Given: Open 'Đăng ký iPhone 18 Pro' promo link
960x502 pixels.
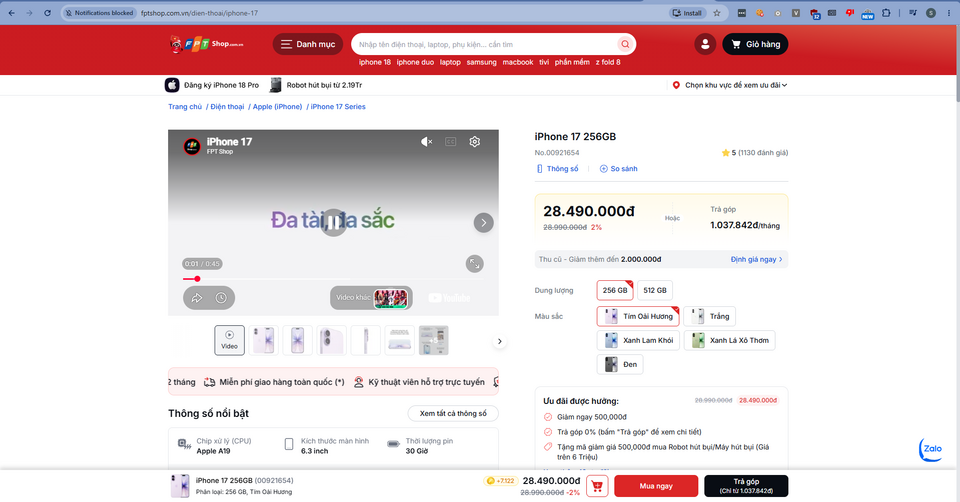Looking at the screenshot, I should tap(212, 85).
